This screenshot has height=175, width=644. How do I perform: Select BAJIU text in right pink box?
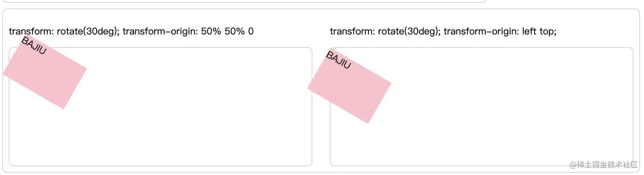tap(339, 60)
